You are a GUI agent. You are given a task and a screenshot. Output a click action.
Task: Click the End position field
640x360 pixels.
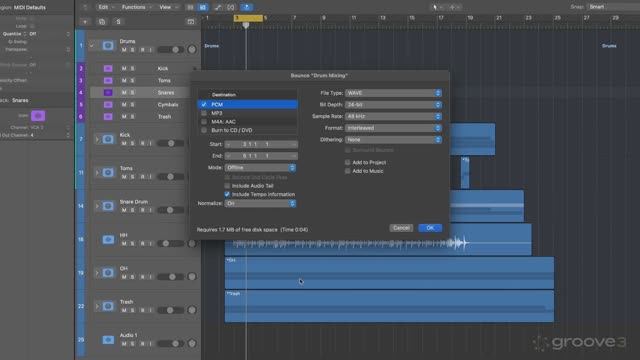261,156
